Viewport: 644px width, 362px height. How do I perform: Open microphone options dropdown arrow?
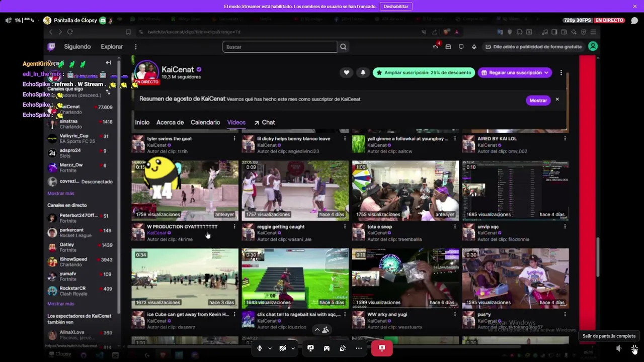pos(270,348)
